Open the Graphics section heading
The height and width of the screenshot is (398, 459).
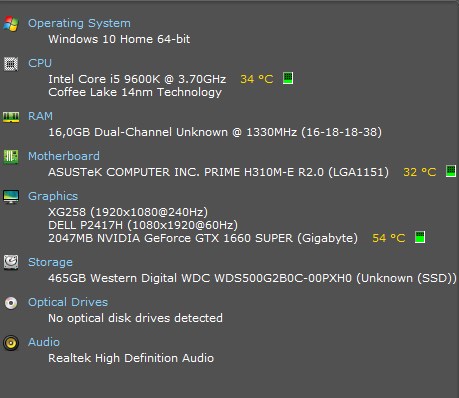[x=53, y=196]
